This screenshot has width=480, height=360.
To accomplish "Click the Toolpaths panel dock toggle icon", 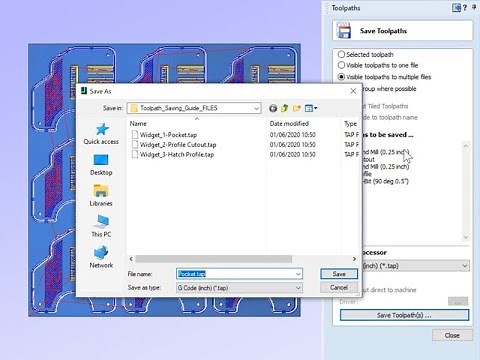I will tap(456, 7).
